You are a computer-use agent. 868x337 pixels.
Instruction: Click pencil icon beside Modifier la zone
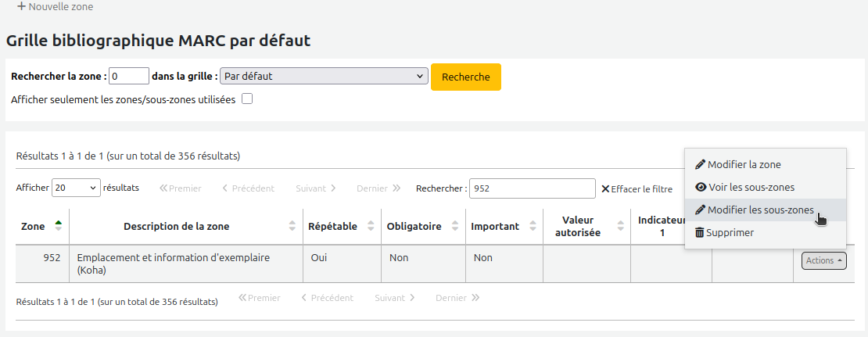(701, 164)
